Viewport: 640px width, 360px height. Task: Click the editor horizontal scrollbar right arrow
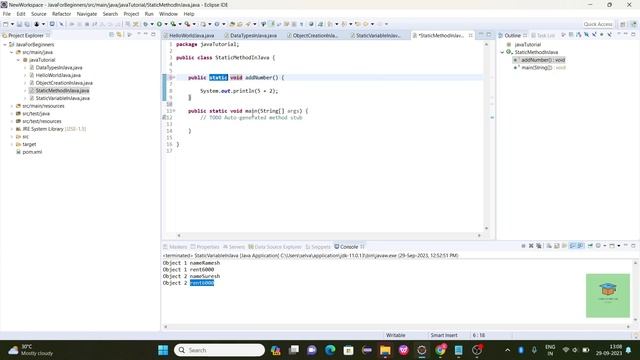[479, 236]
